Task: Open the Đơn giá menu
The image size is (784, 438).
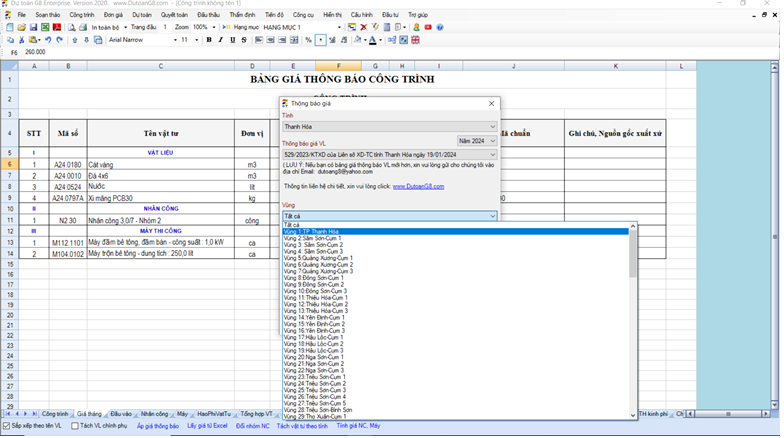Action: tap(114, 15)
